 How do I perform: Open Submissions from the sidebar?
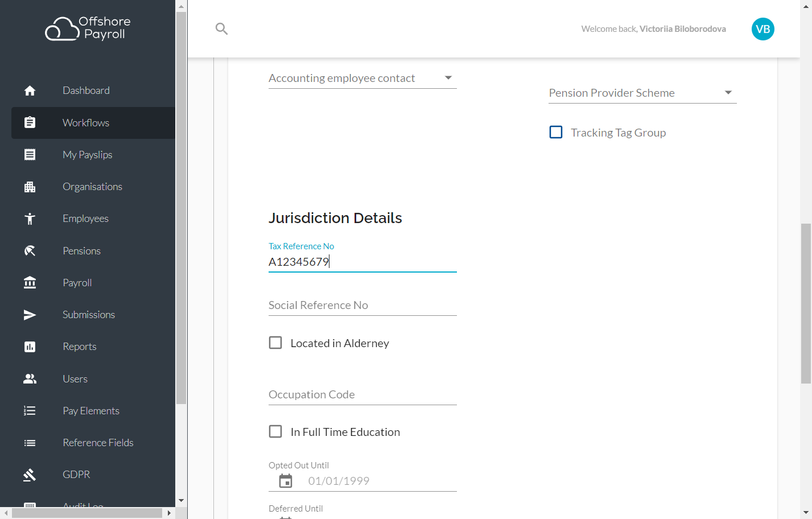(x=93, y=315)
